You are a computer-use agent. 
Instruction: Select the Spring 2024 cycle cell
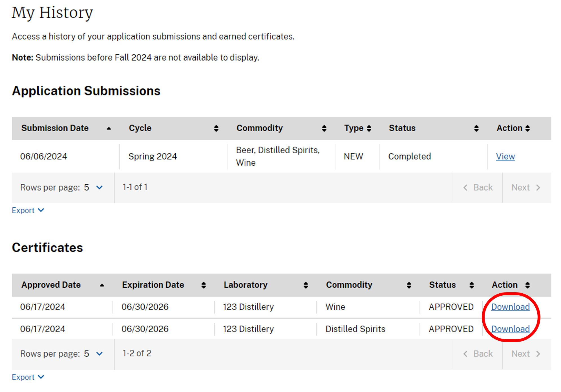pos(153,156)
